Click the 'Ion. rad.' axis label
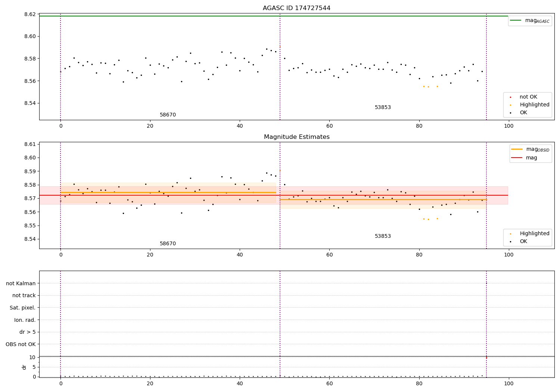Viewport: 560px width, 392px height. (25, 320)
